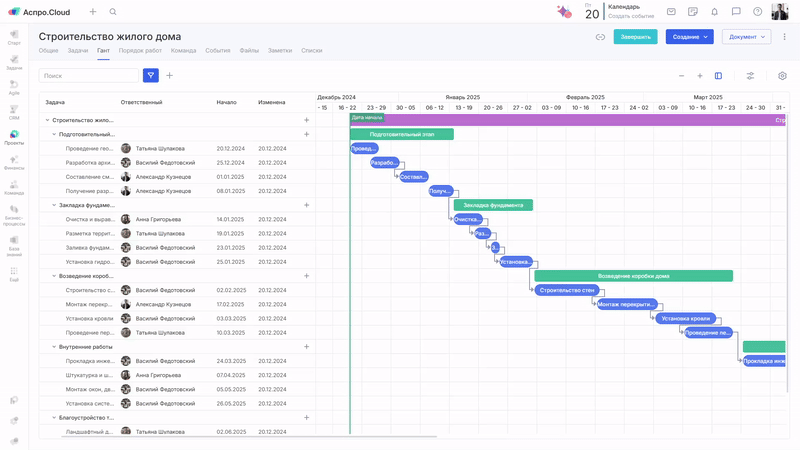The image size is (800, 450).
Task: Open the Agile section in the sidebar
Action: pos(14,87)
